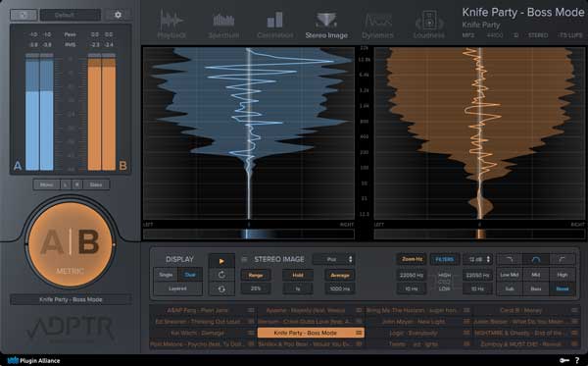
Task: Select the low-pass filter shape icon
Action: pyautogui.click(x=510, y=259)
